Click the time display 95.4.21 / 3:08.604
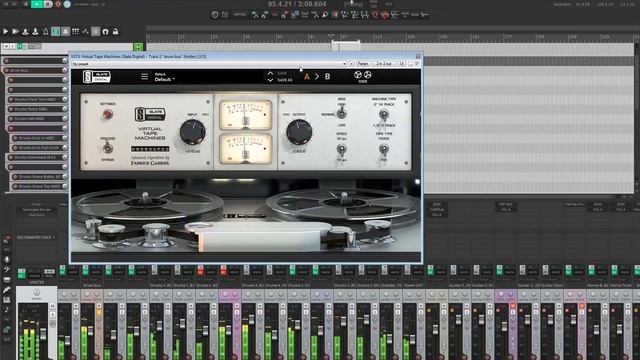This screenshot has height=360, width=640. click(297, 4)
